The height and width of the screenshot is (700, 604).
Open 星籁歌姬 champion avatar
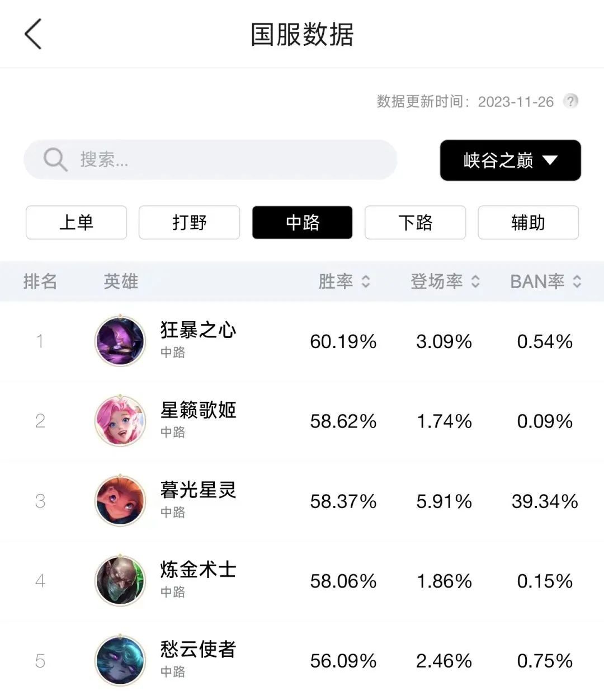(x=120, y=421)
